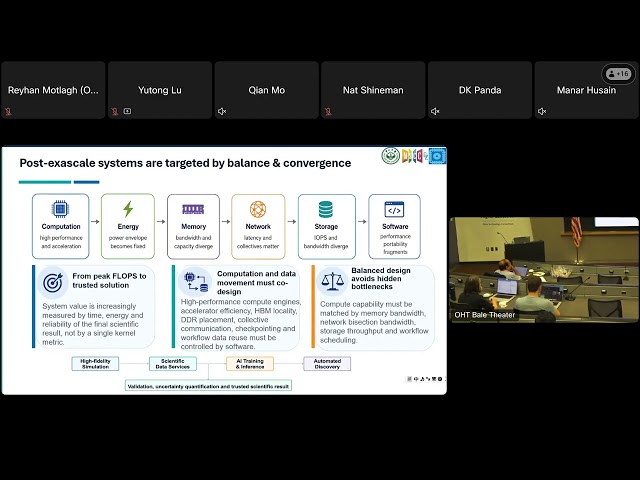Click the round green university seal logo

391,156
